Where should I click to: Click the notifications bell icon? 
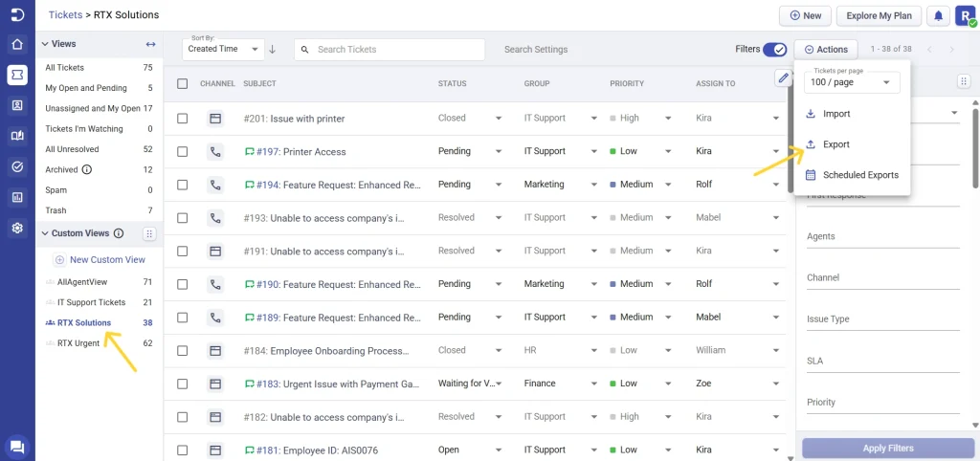(938, 15)
